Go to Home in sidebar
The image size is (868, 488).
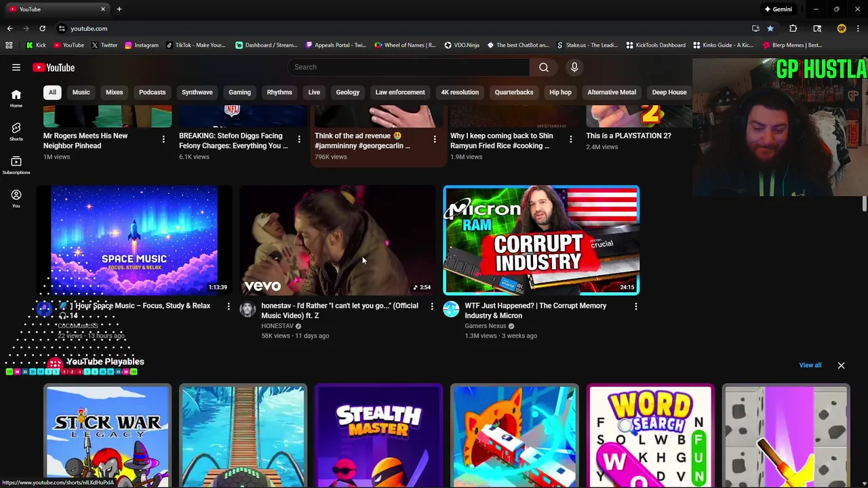point(16,98)
